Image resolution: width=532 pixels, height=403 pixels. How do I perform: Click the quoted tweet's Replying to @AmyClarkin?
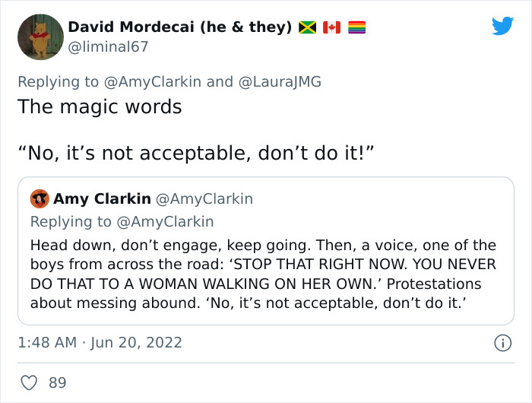(122, 221)
